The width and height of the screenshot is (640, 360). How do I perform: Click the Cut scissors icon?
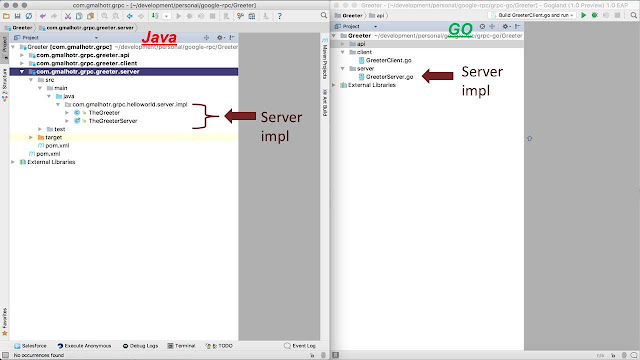click(x=68, y=16)
